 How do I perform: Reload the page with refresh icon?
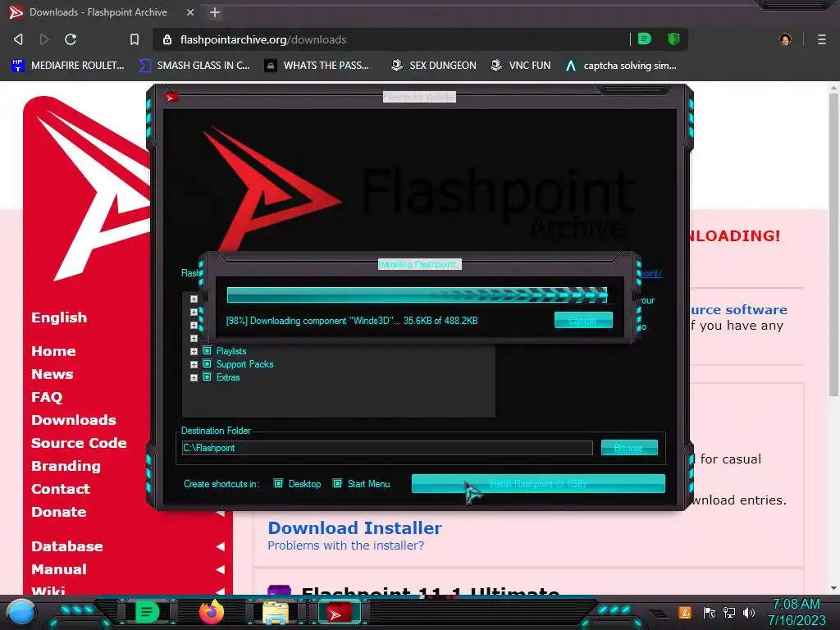71,39
